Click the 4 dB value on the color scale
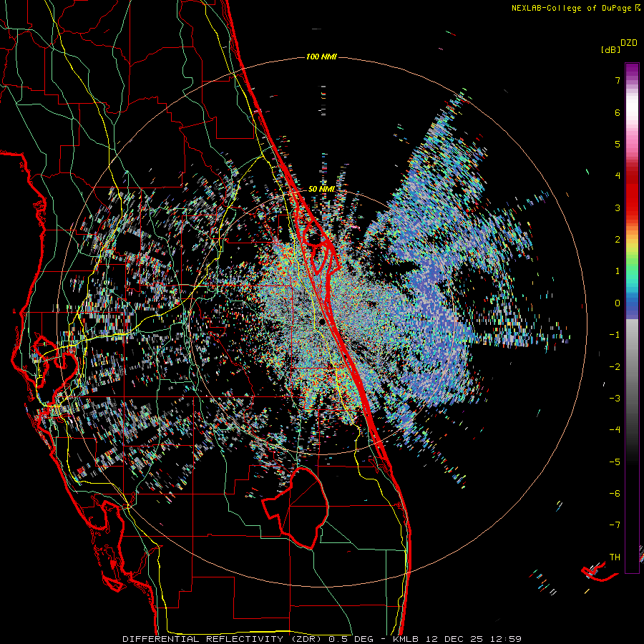The height and width of the screenshot is (644, 644). click(618, 175)
